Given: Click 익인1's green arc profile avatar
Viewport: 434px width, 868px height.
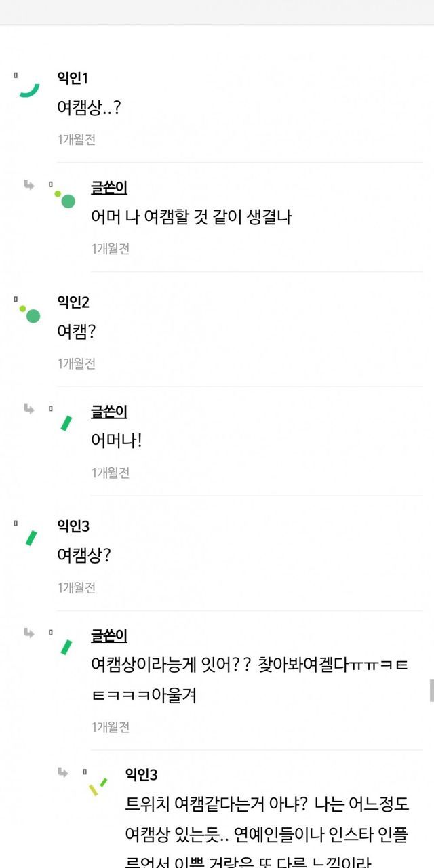Looking at the screenshot, I should [30, 90].
